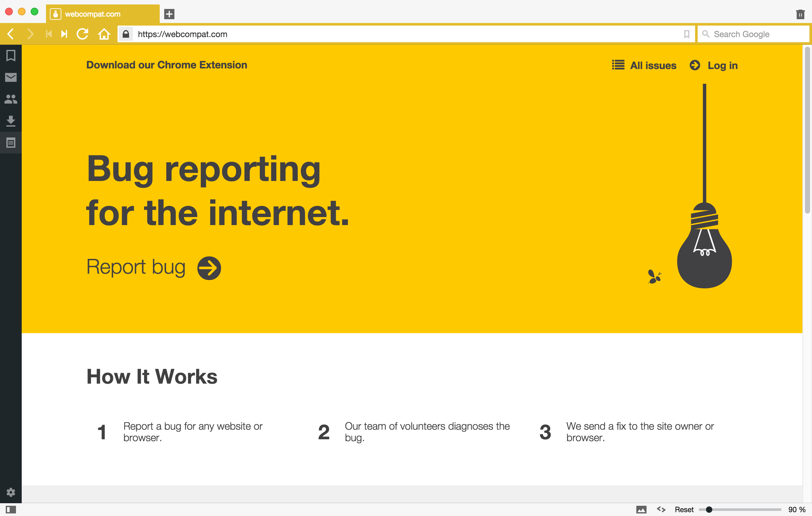Open the Contacts panel icon

click(x=11, y=99)
